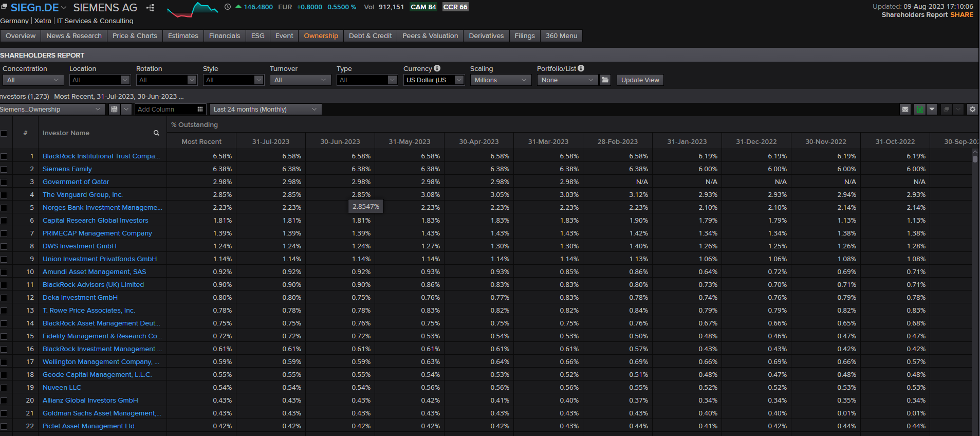Check the box for BlackRock Institutional Trust row
980x436 pixels.
(4, 156)
